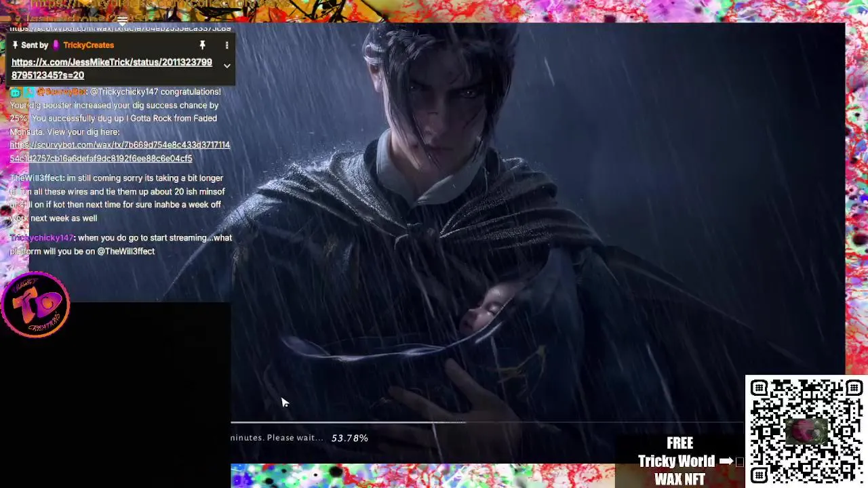Click the bot badge before ScurvyBot

[x=15, y=92]
